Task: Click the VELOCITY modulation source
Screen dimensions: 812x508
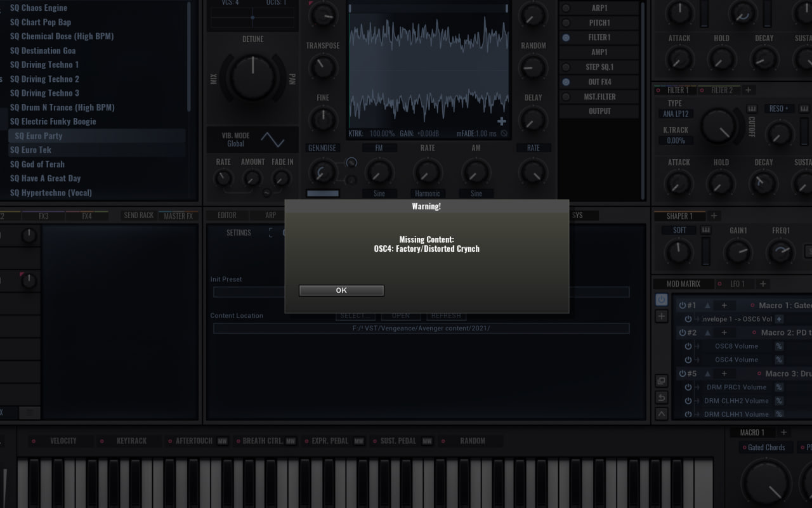Action: pos(63,441)
